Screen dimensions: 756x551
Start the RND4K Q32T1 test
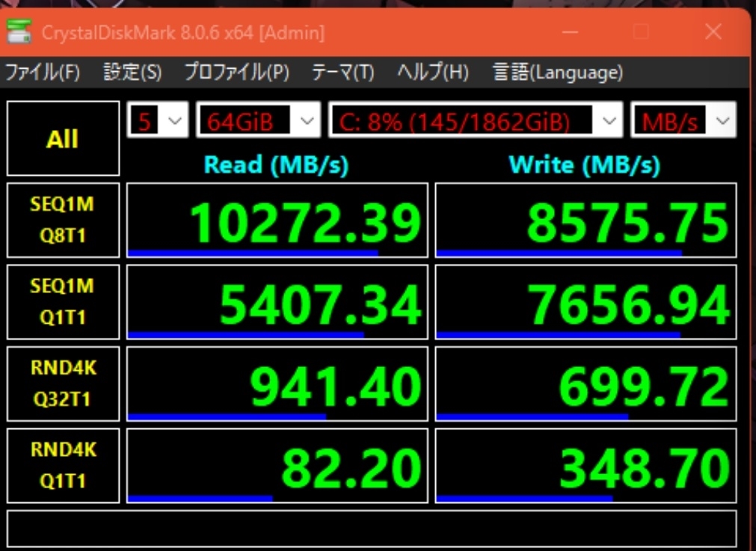[63, 384]
